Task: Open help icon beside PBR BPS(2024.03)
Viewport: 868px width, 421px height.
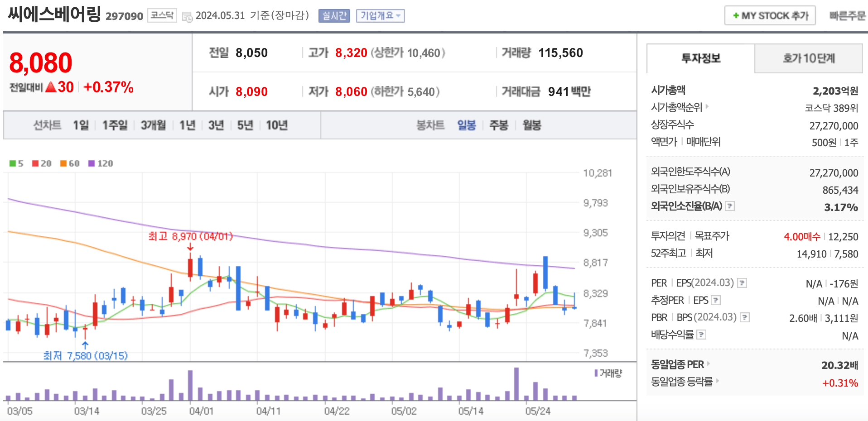Action: (744, 318)
